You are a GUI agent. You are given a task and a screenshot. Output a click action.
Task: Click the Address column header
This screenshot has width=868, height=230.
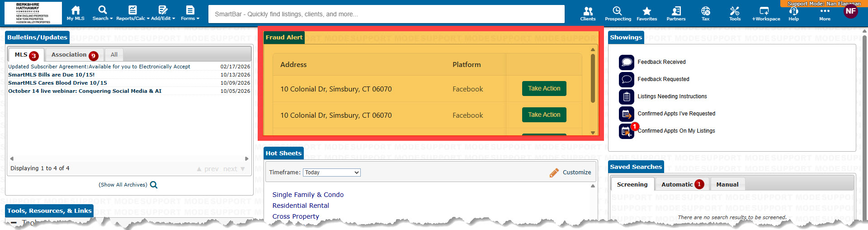click(x=293, y=65)
